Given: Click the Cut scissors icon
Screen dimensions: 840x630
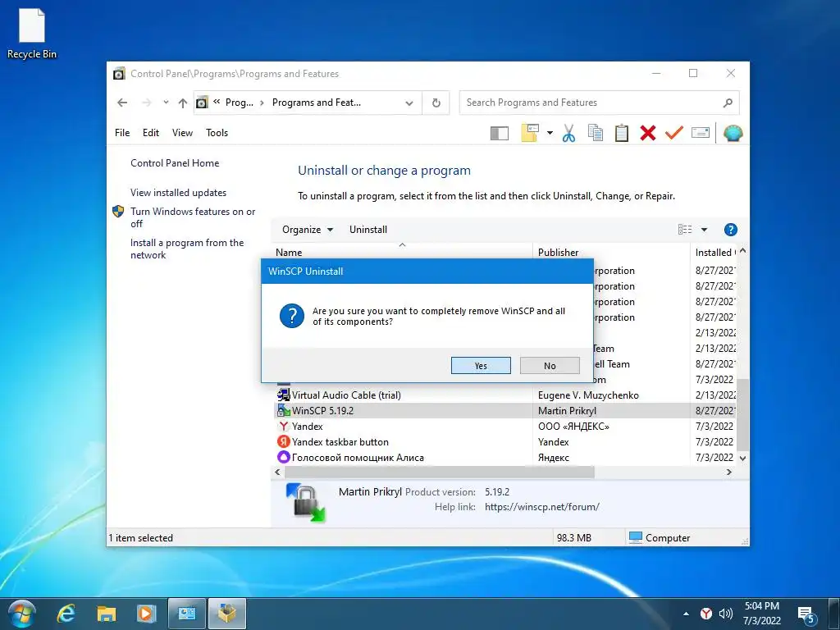Looking at the screenshot, I should [x=569, y=133].
